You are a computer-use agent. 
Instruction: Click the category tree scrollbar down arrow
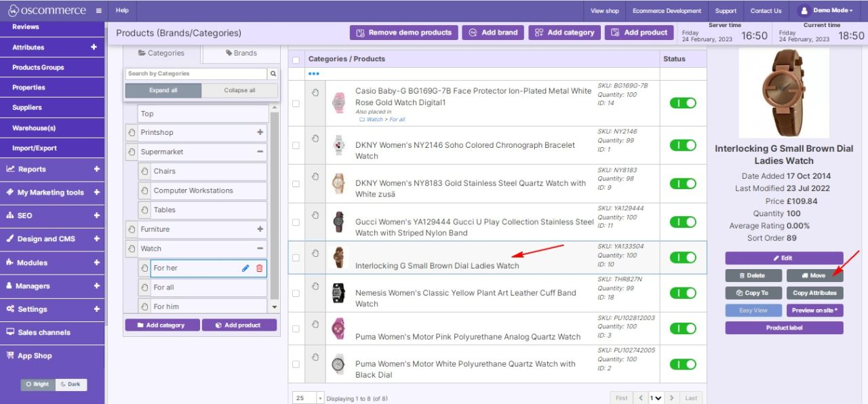click(x=275, y=307)
